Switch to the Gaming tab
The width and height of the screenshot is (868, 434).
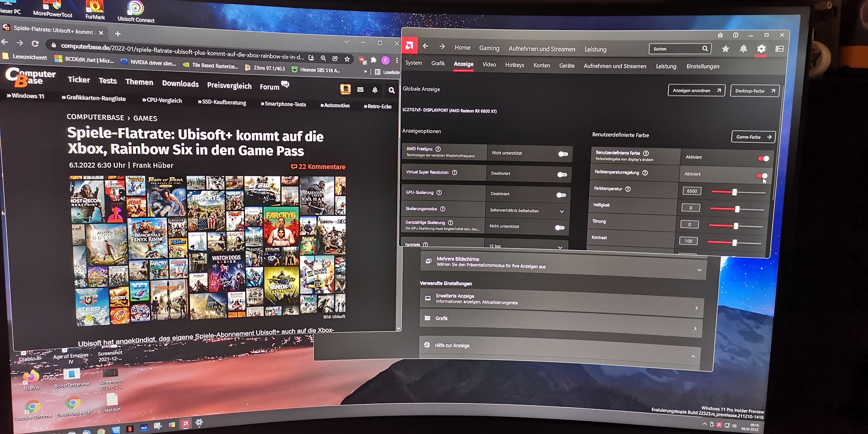(489, 48)
